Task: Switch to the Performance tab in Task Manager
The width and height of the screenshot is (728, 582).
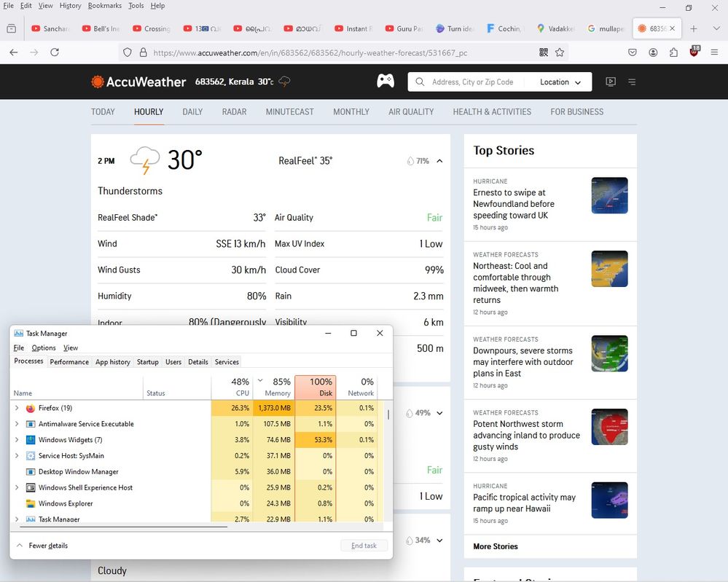Action: point(69,362)
